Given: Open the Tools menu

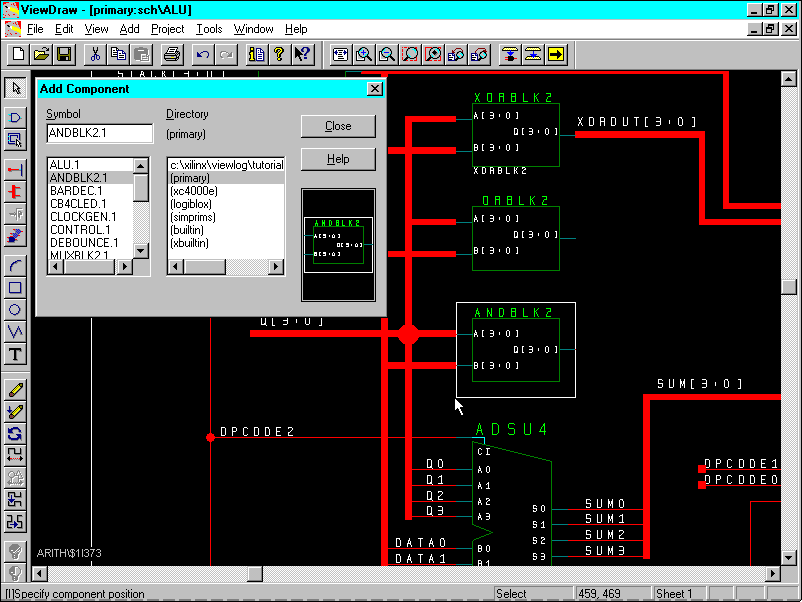Looking at the screenshot, I should [209, 29].
